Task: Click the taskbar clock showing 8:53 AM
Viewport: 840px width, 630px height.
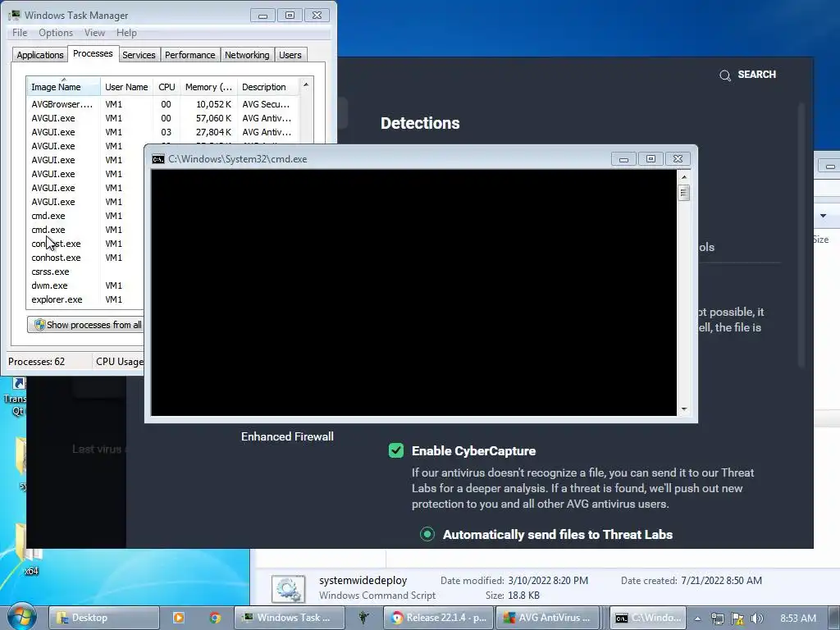Action: pyautogui.click(x=798, y=619)
